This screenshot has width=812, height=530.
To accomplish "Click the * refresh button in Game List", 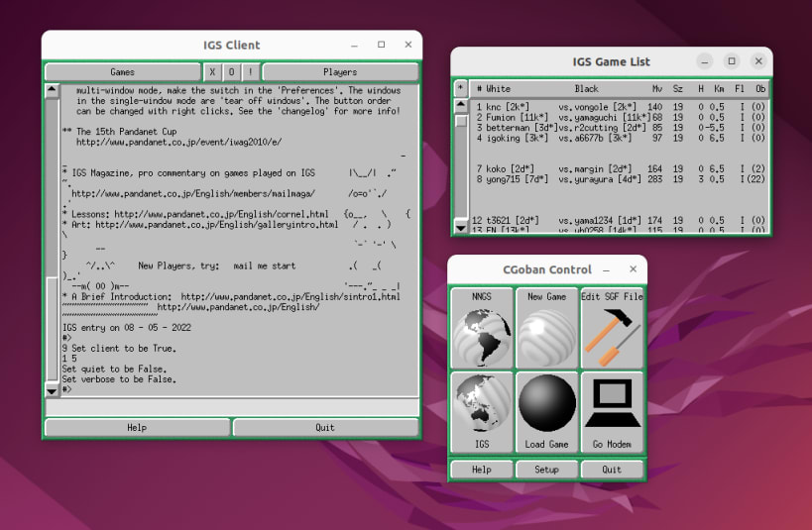I will (x=461, y=88).
